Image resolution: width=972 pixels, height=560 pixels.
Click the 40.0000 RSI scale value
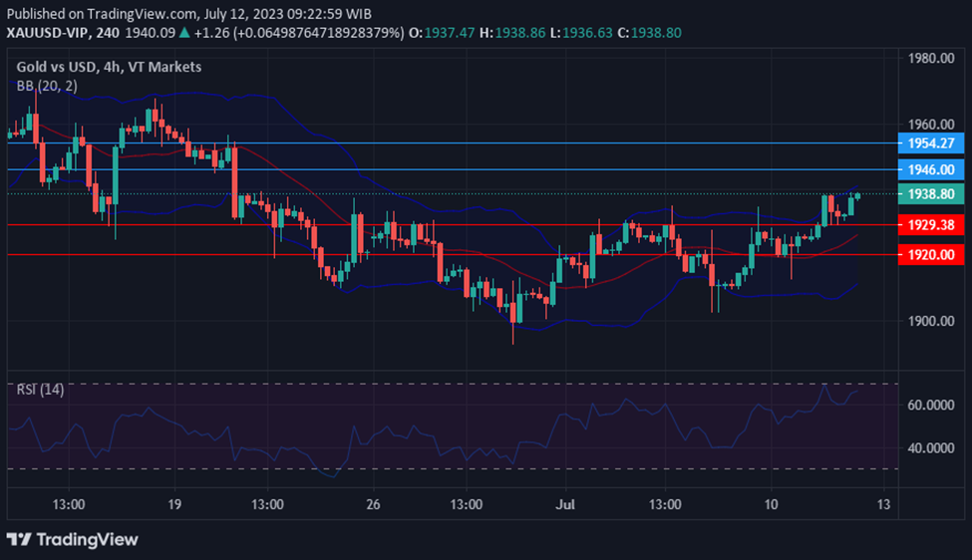[930, 448]
